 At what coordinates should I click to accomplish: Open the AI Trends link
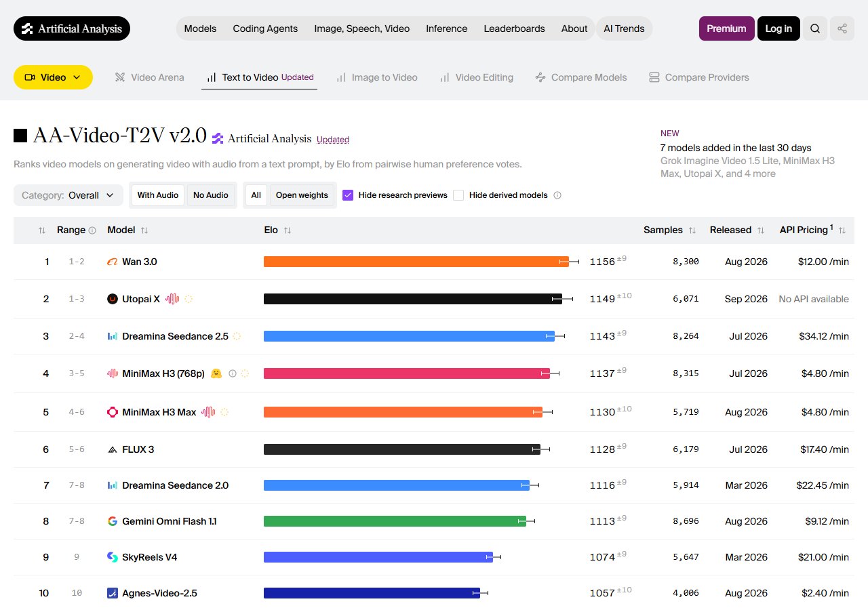[x=624, y=28]
